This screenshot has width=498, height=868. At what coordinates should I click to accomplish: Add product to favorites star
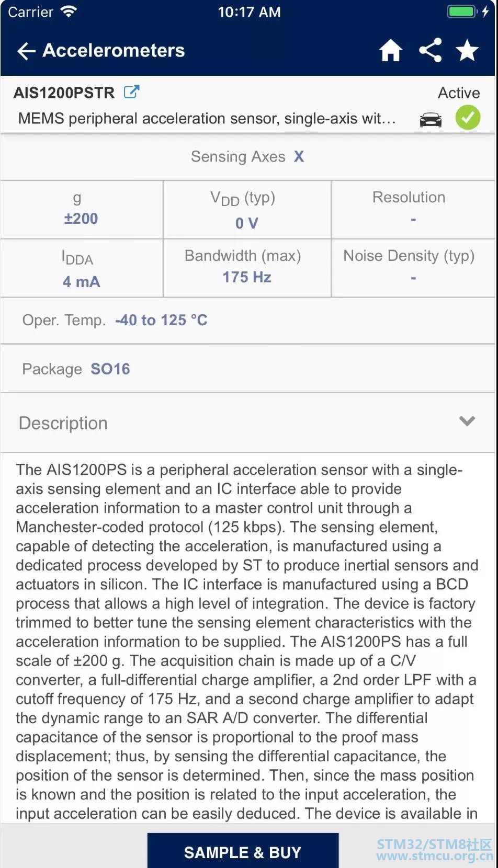point(467,51)
